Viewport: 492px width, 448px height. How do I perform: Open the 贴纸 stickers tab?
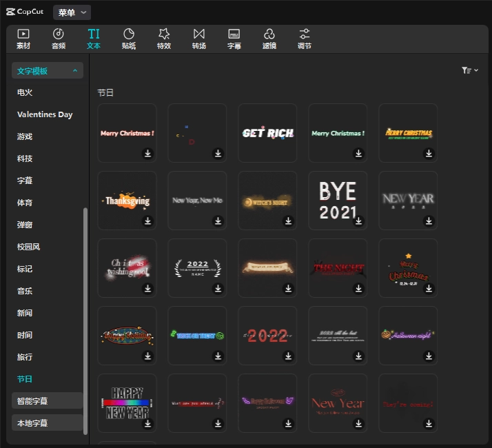point(129,39)
